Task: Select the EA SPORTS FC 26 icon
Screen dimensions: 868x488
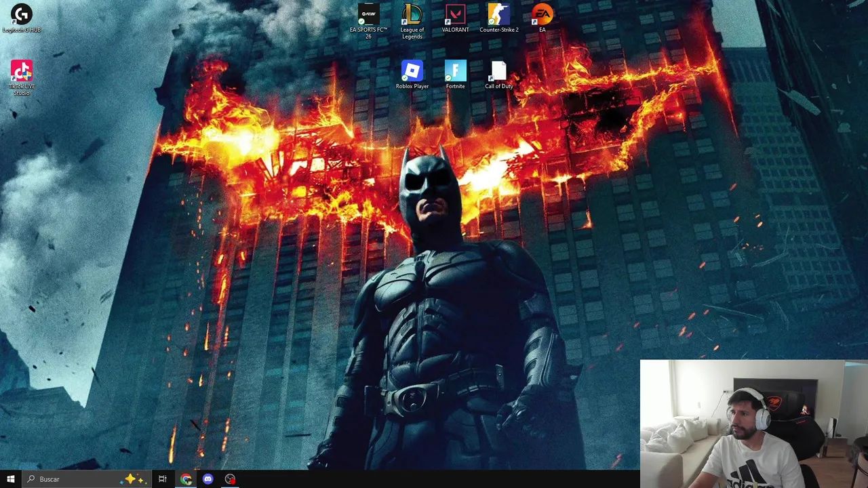Action: point(368,21)
